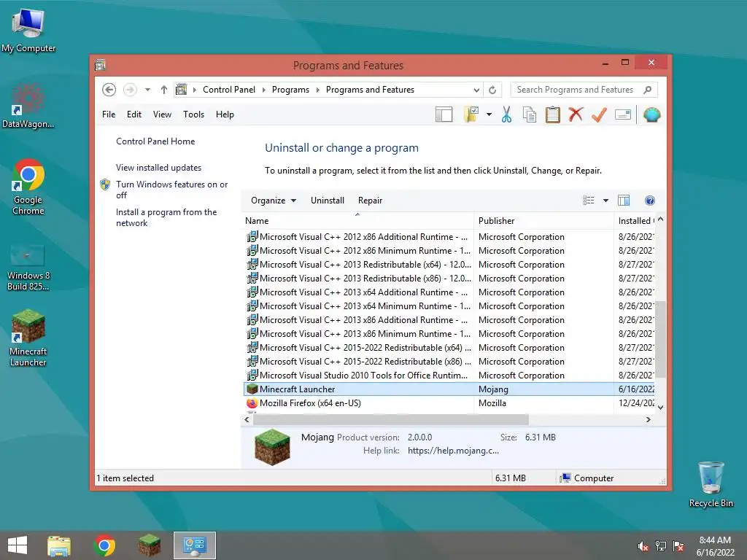
Task: Click the Copy toolbar icon
Action: pos(530,114)
